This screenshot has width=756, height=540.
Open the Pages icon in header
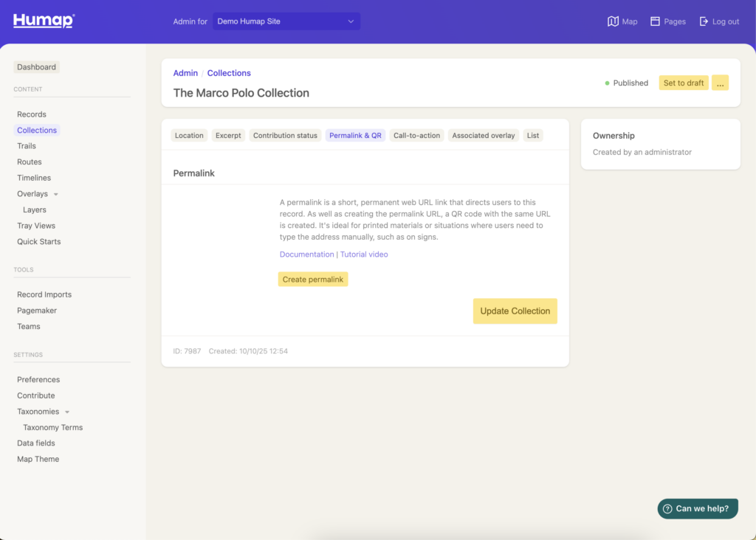[x=655, y=21]
